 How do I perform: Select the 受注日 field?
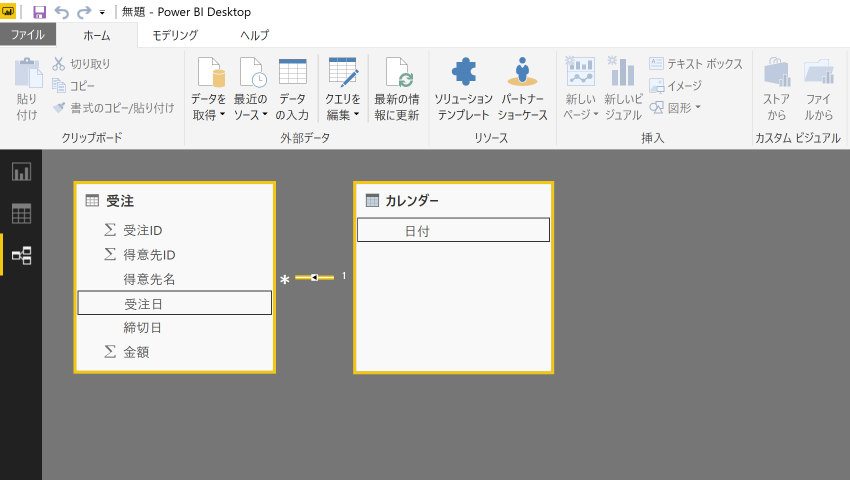pos(175,303)
